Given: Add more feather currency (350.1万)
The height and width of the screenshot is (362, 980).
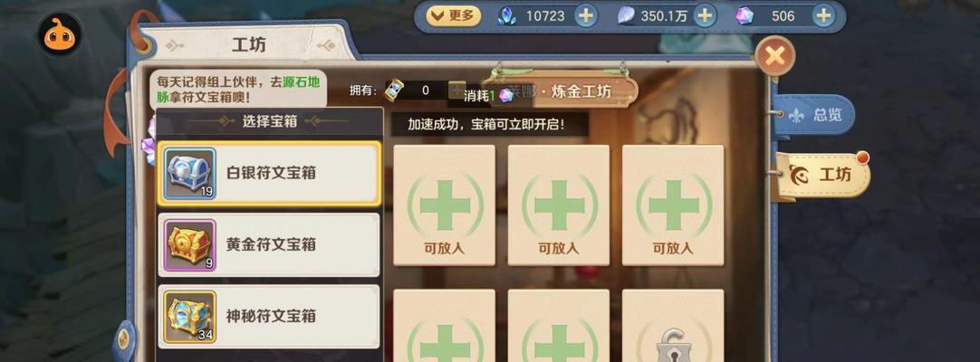Looking at the screenshot, I should pyautogui.click(x=705, y=16).
